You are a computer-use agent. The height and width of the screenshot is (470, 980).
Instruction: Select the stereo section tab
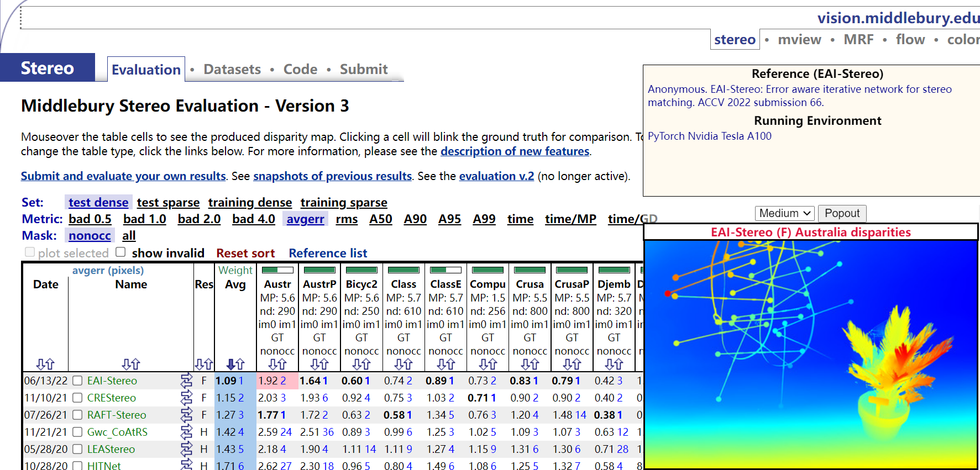pos(735,40)
